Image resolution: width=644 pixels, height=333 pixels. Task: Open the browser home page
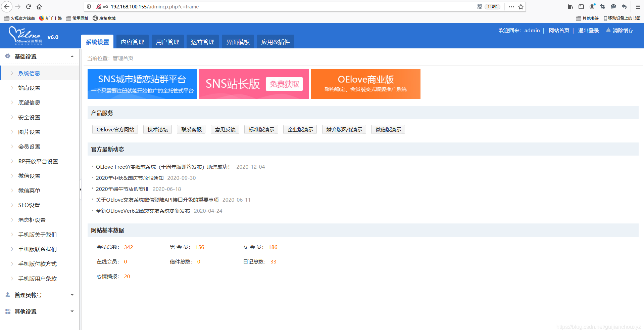pos(39,7)
